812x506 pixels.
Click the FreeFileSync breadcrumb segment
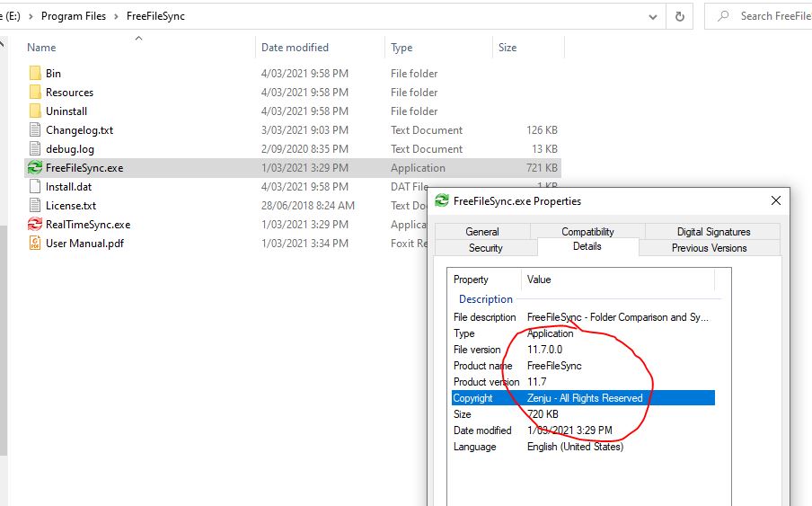point(155,16)
